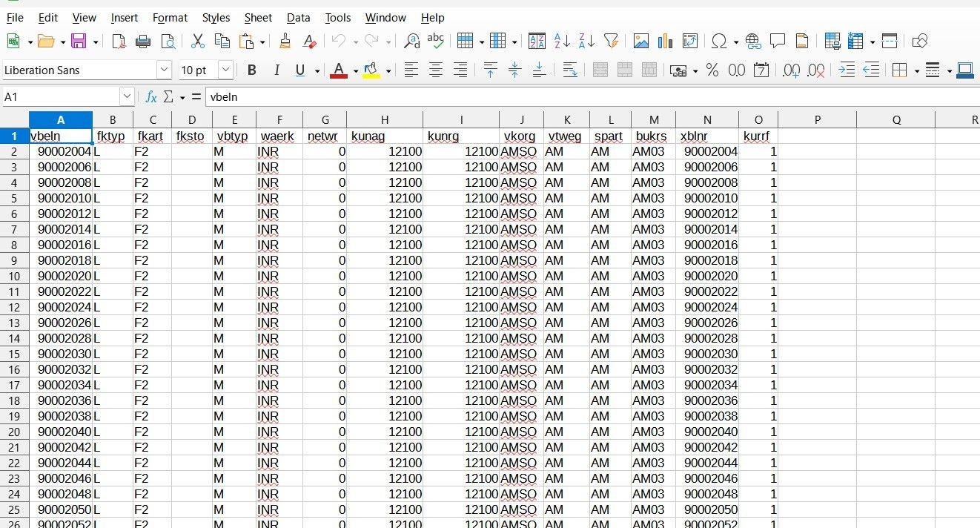Screen dimensions: 980x528
Task: Clear direct formatting
Action: click(x=310, y=42)
